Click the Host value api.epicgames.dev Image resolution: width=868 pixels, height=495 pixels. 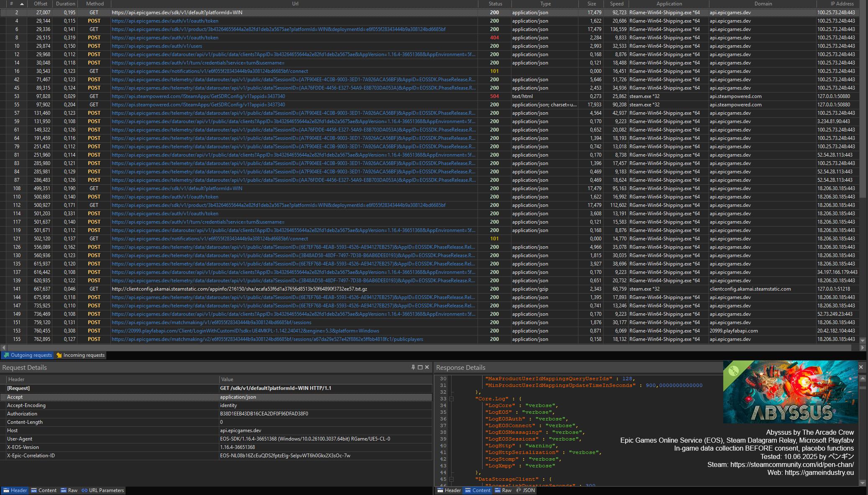pos(241,431)
